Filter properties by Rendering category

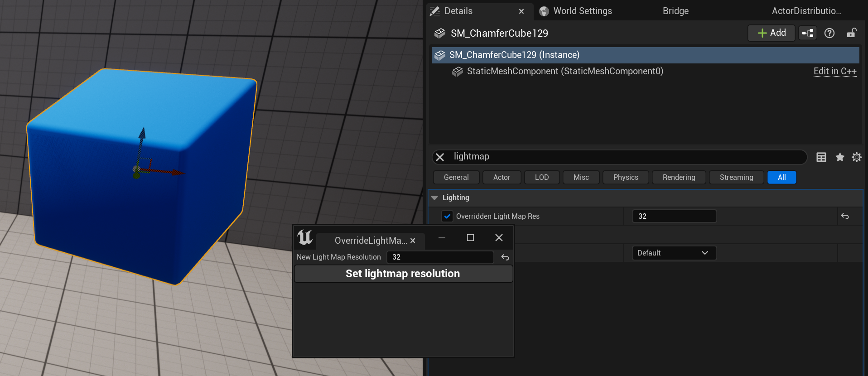point(679,178)
